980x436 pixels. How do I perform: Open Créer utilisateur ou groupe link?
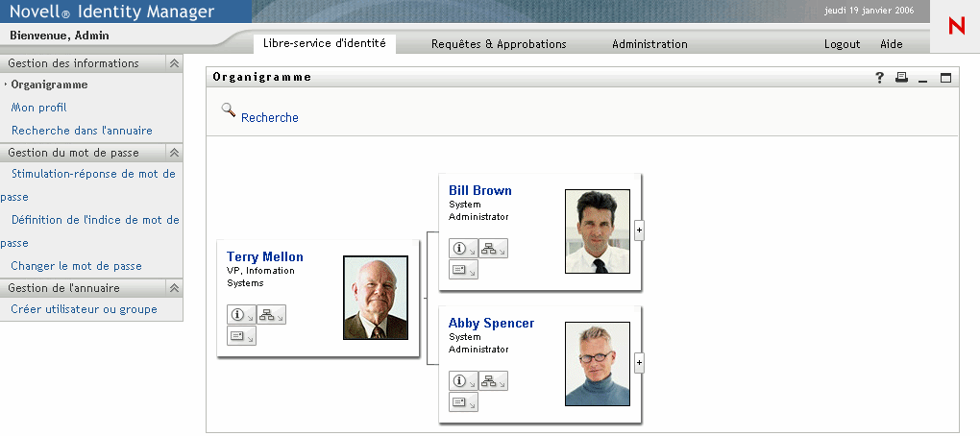coord(84,309)
